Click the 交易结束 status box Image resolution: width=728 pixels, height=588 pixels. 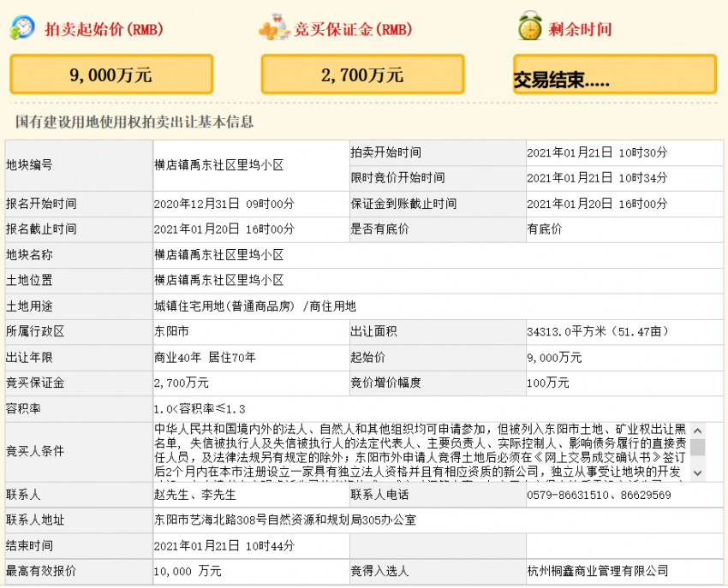pos(614,75)
